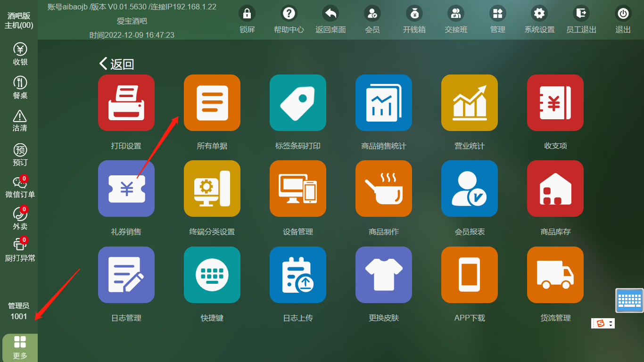Screen dimensions: 644x362
Task: Click 管理员 1001 user label
Action: click(x=19, y=311)
